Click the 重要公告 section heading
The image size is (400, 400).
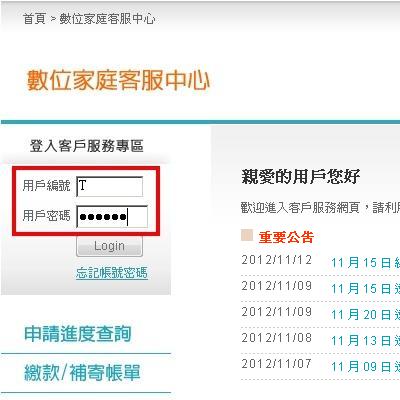coord(286,237)
